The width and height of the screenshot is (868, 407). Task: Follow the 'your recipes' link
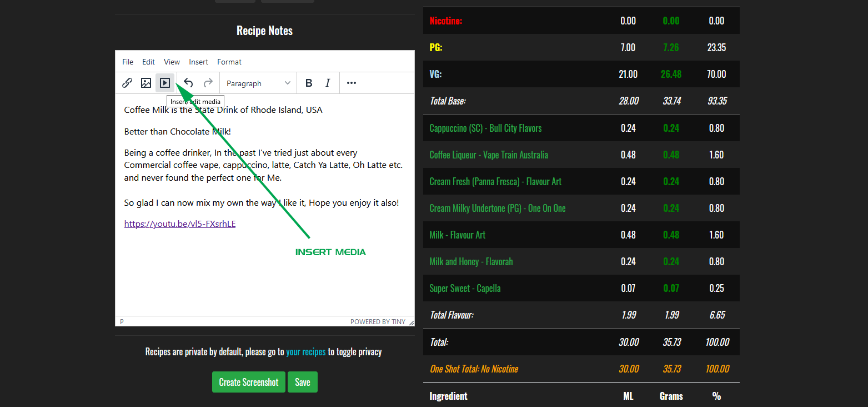click(x=306, y=352)
